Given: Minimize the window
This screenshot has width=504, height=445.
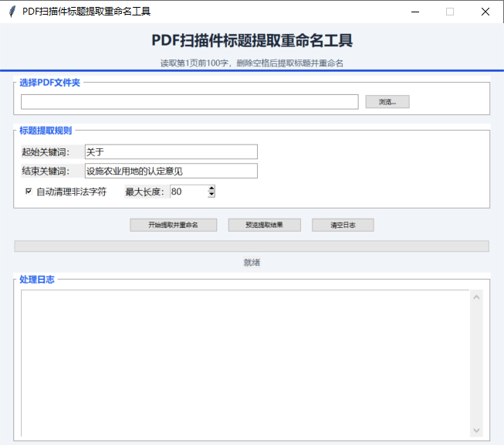Looking at the screenshot, I should [415, 12].
